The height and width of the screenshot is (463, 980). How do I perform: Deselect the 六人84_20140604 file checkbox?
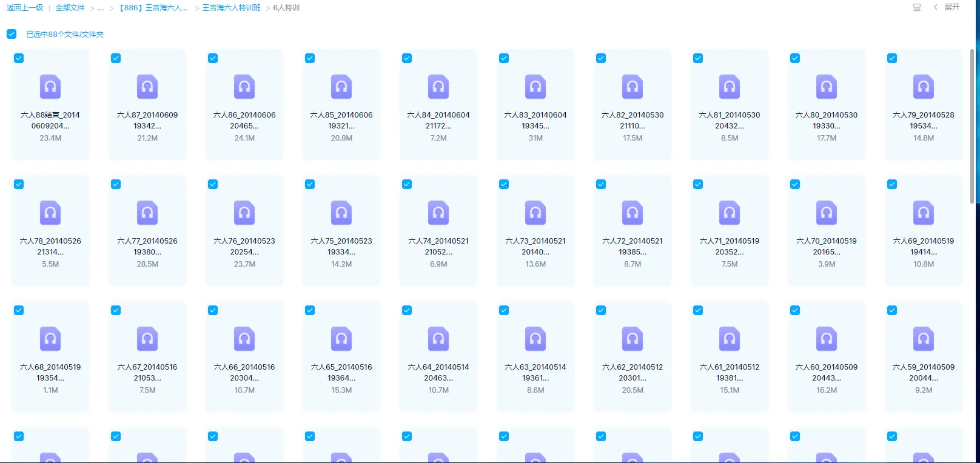point(407,58)
